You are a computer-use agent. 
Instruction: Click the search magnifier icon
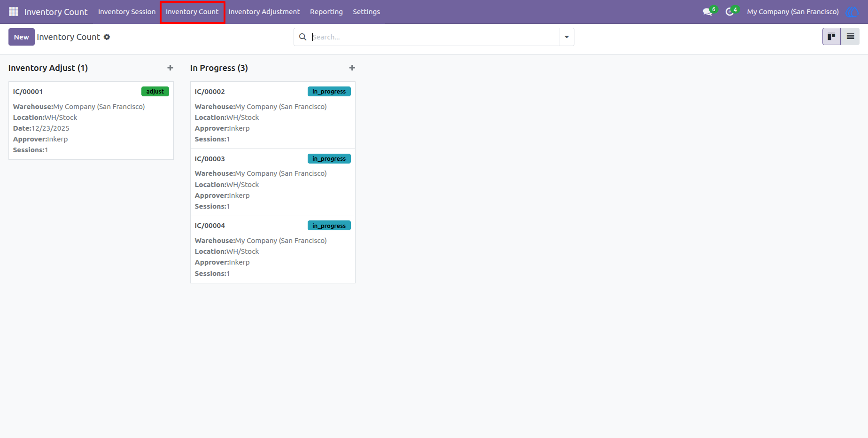click(303, 37)
